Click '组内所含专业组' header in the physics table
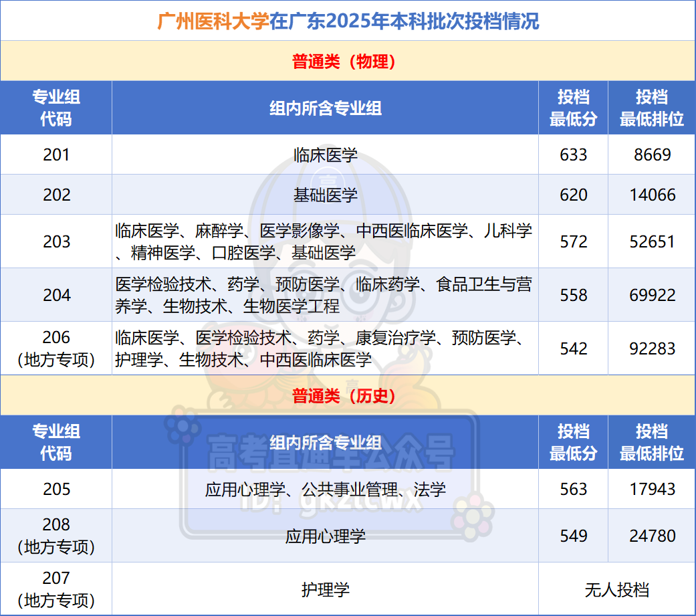This screenshot has width=696, height=616. (x=326, y=108)
